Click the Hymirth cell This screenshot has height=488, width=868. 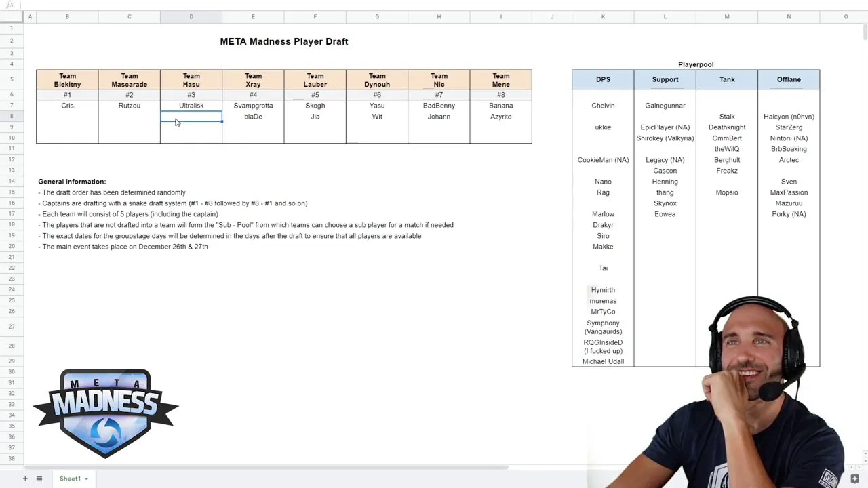(603, 290)
